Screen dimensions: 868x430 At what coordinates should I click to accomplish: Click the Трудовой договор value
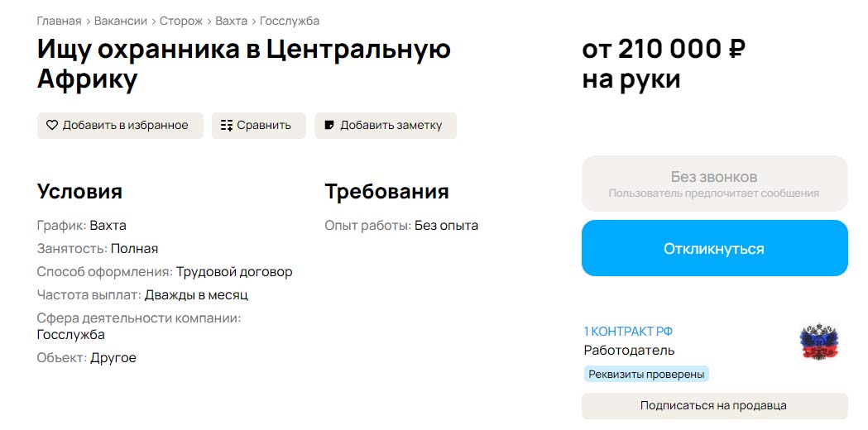pos(234,272)
